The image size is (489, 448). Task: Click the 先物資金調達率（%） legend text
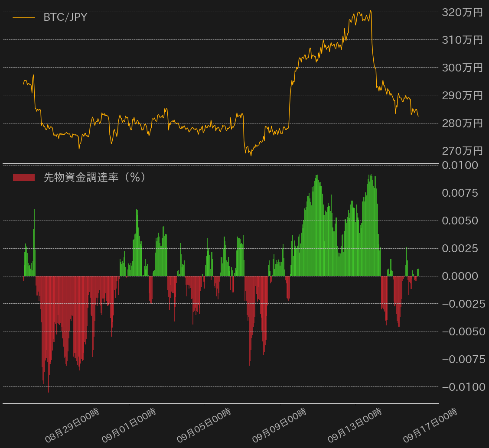[95, 177]
